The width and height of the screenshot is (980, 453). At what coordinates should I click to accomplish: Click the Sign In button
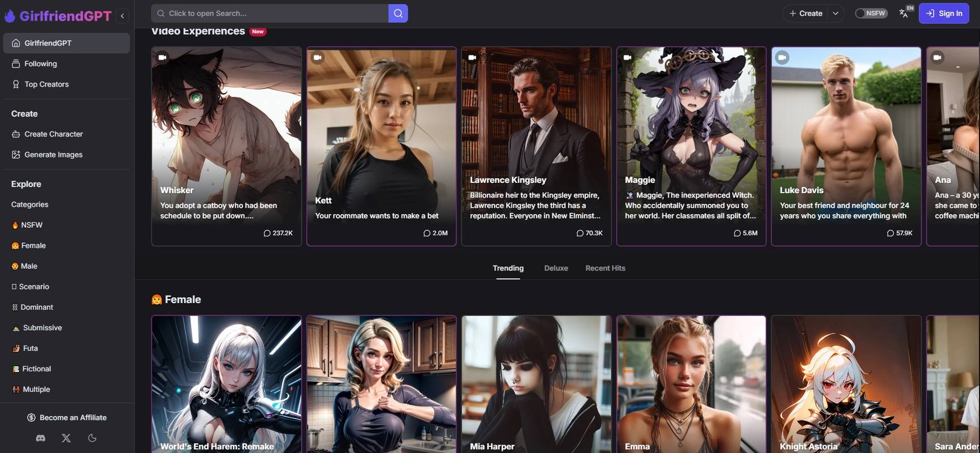(x=944, y=13)
